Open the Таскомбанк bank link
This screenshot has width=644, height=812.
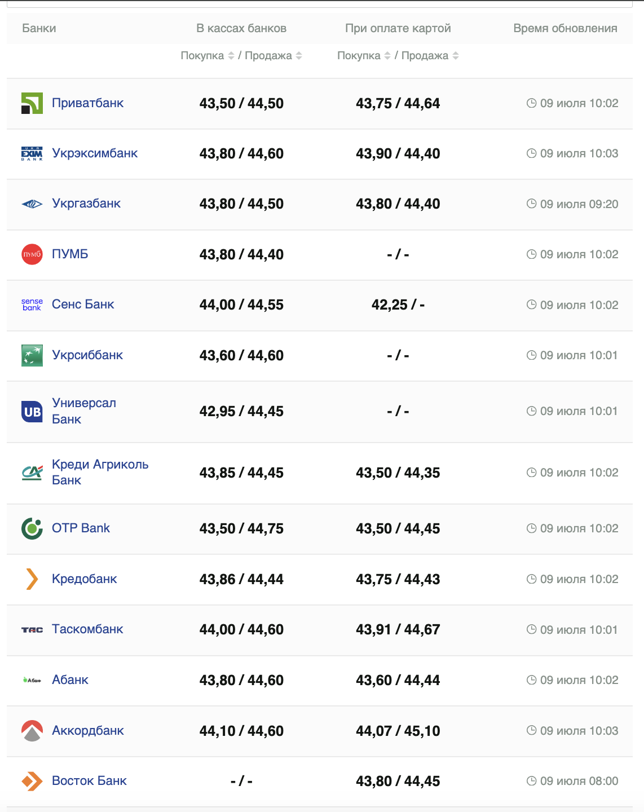point(87,629)
